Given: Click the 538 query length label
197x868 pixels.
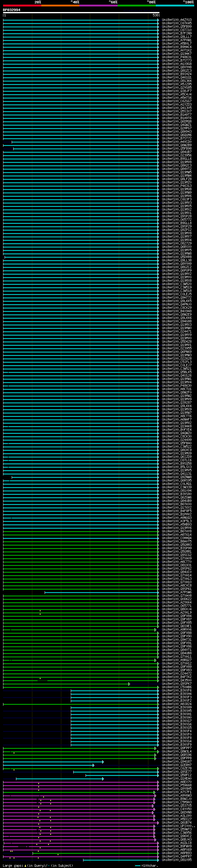Looking at the screenshot, I should click(155, 15).
